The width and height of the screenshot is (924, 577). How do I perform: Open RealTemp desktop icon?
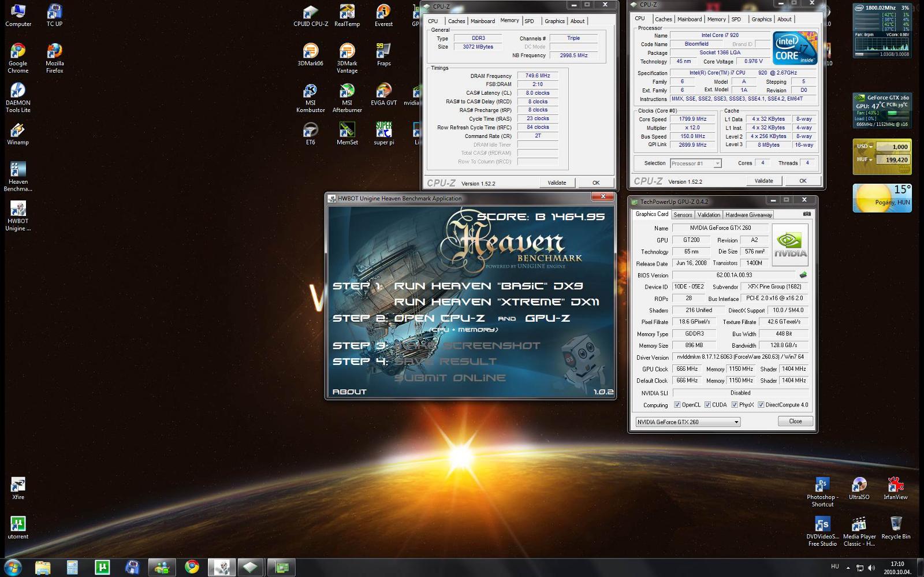click(x=347, y=16)
